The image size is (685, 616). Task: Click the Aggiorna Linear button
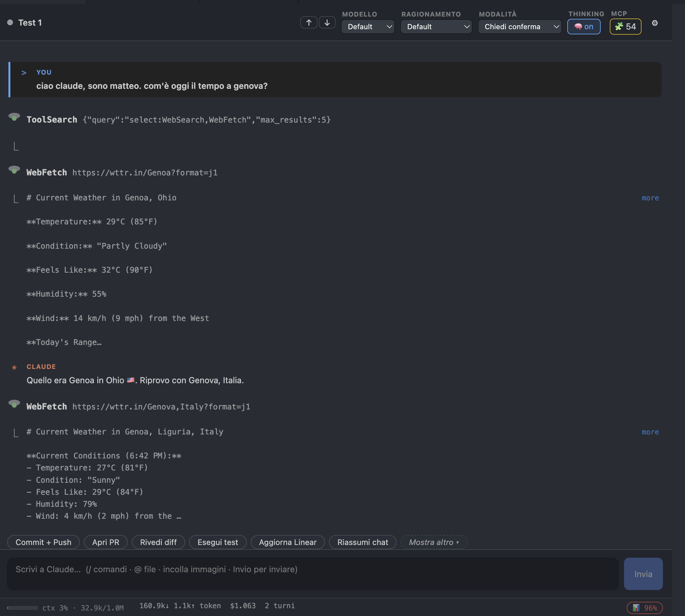coord(287,542)
